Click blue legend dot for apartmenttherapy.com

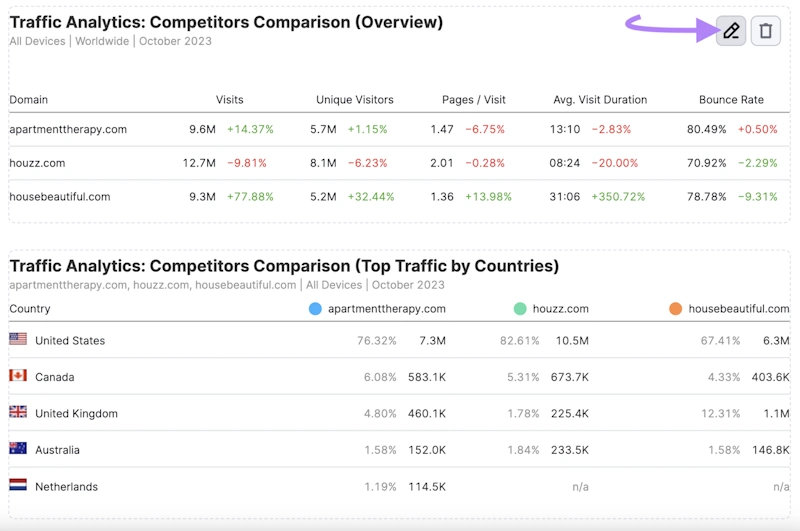coord(315,309)
